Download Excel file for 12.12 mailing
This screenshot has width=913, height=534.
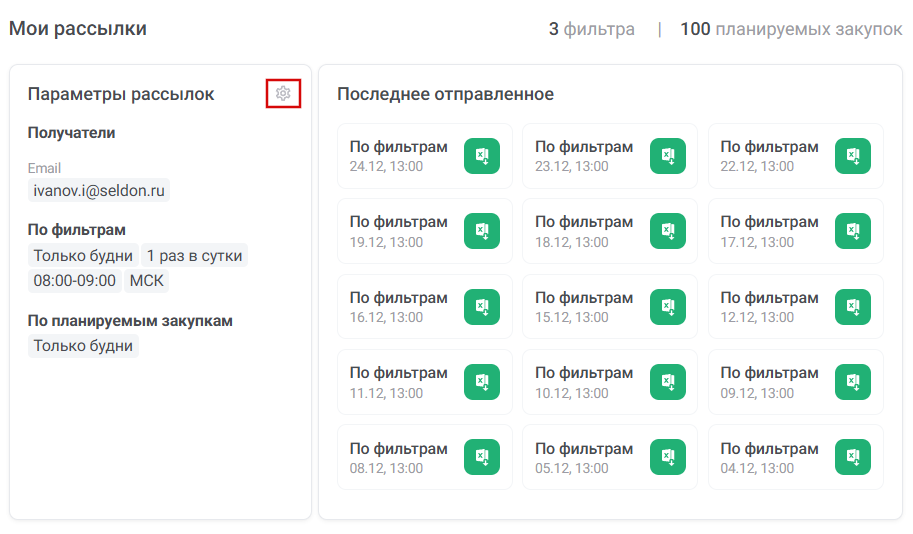pos(853,307)
